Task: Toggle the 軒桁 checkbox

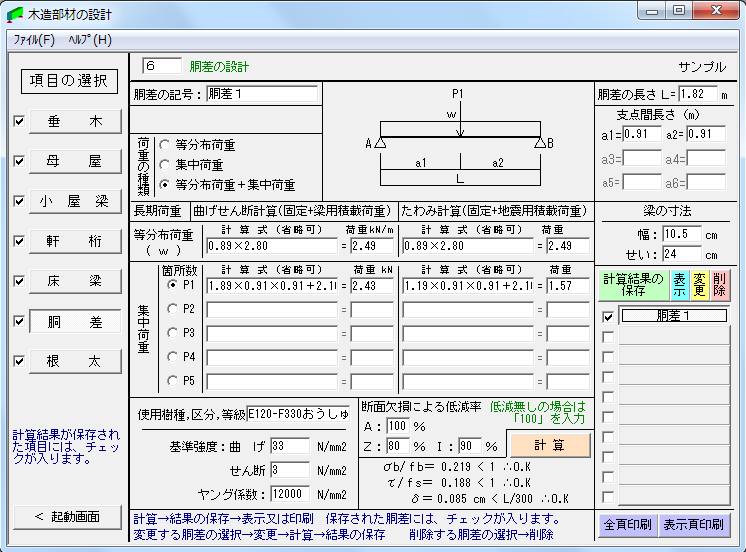Action: (19, 241)
